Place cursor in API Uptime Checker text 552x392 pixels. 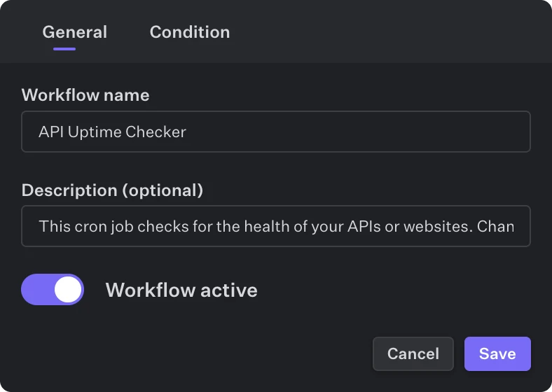113,132
